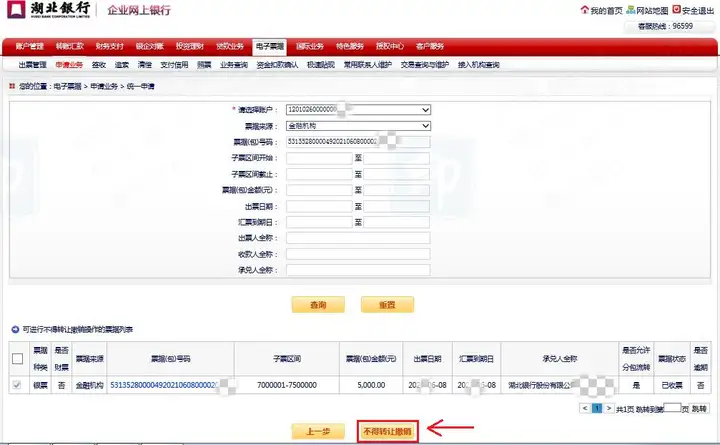
Task: Go to previous page arrow in pagination
Action: pos(584,408)
